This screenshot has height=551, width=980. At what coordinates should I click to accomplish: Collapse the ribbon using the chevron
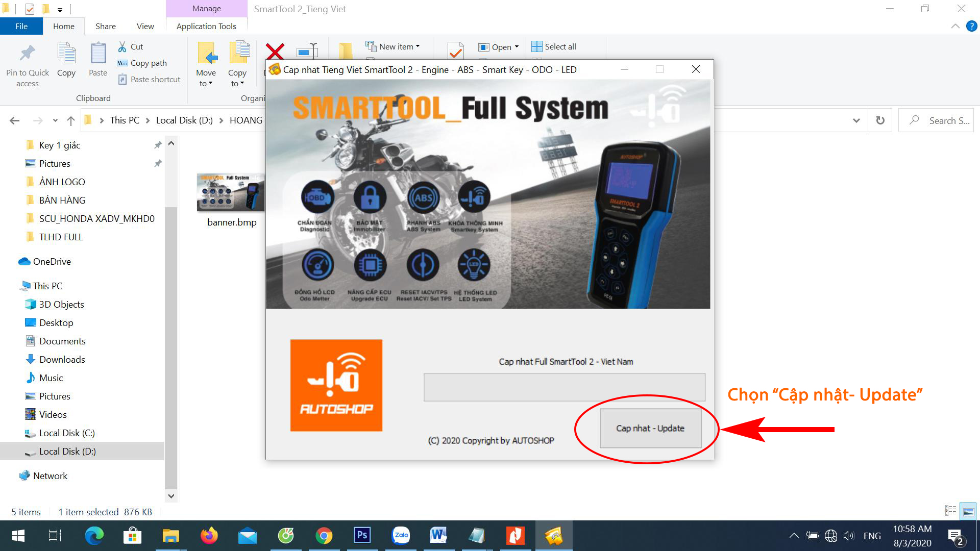coord(955,26)
